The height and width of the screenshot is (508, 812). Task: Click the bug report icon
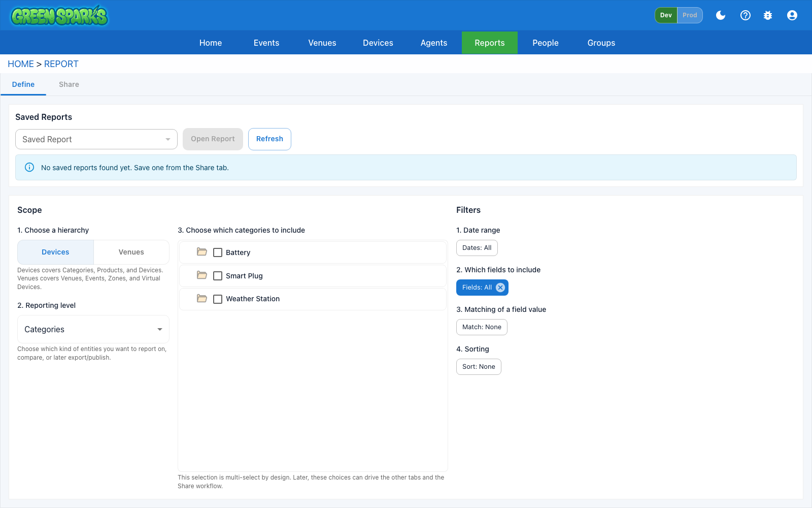(768, 15)
